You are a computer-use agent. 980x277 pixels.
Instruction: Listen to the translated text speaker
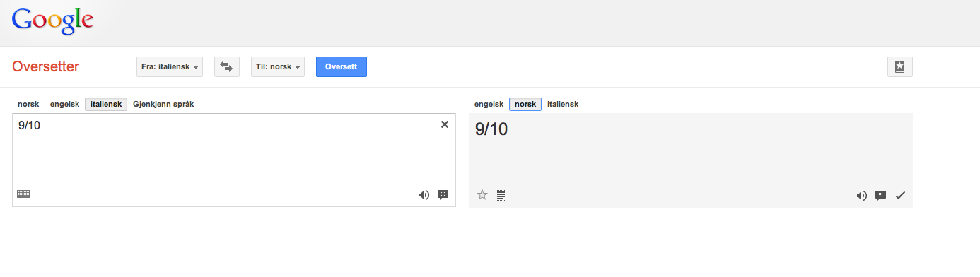pos(862,196)
